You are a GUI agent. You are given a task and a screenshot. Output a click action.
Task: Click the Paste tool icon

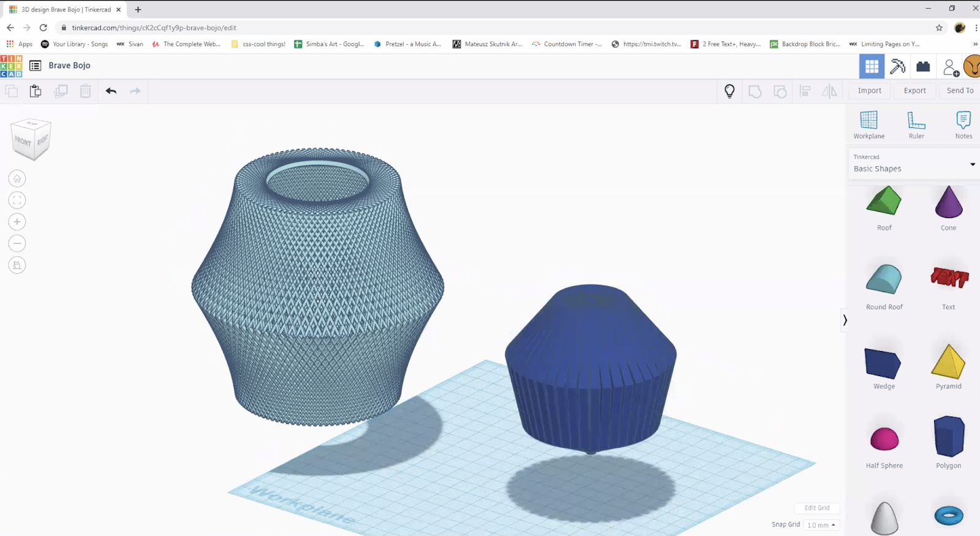(x=36, y=91)
